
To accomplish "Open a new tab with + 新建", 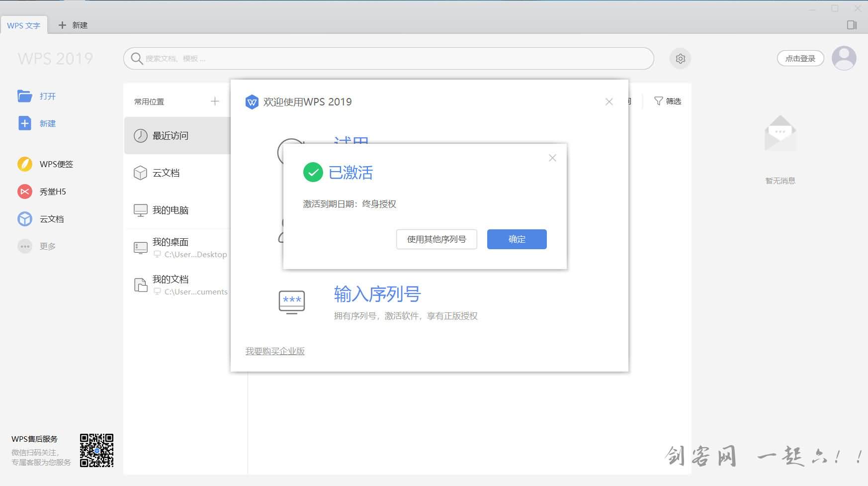I will [73, 25].
